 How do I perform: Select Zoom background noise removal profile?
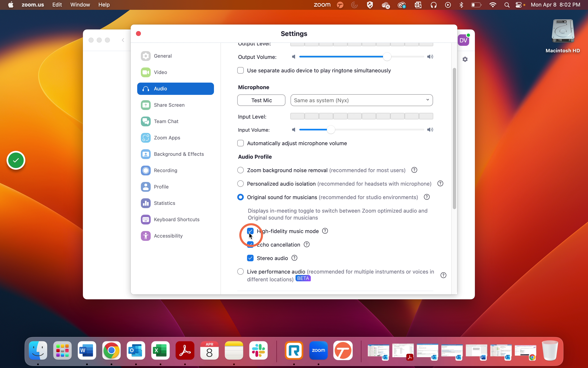[x=240, y=170]
